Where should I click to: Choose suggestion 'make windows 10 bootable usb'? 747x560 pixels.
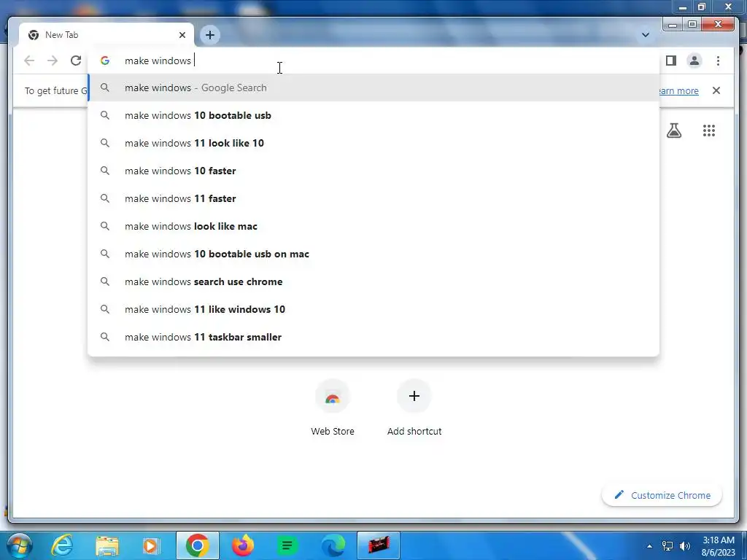[x=374, y=115]
